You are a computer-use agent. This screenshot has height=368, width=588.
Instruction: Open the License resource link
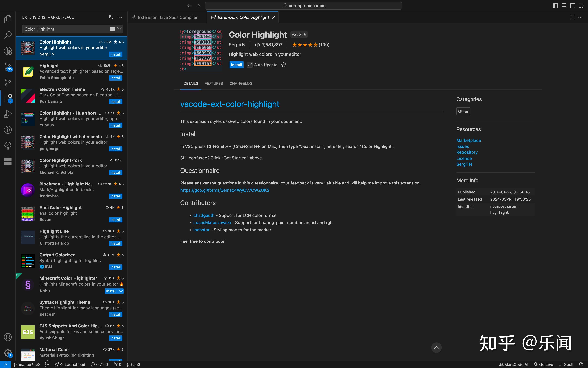click(x=464, y=158)
